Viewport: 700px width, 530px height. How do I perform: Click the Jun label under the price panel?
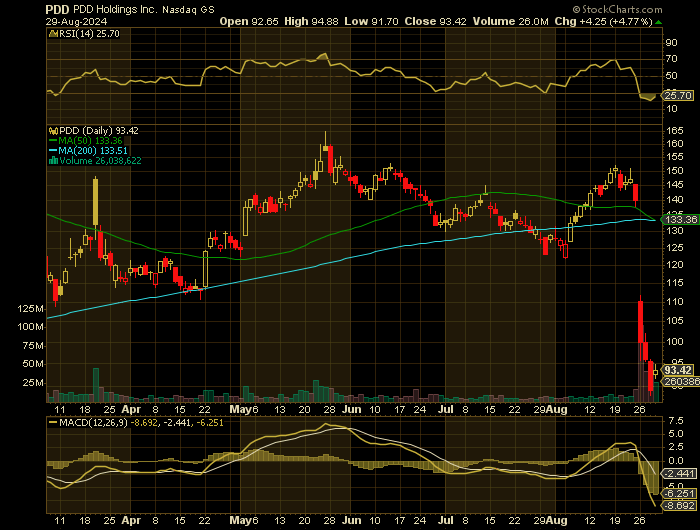coord(352,409)
